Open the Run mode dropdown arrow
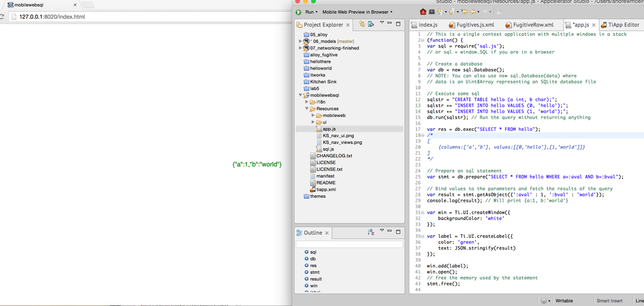Viewport: 644px width, 306px height. click(x=317, y=12)
